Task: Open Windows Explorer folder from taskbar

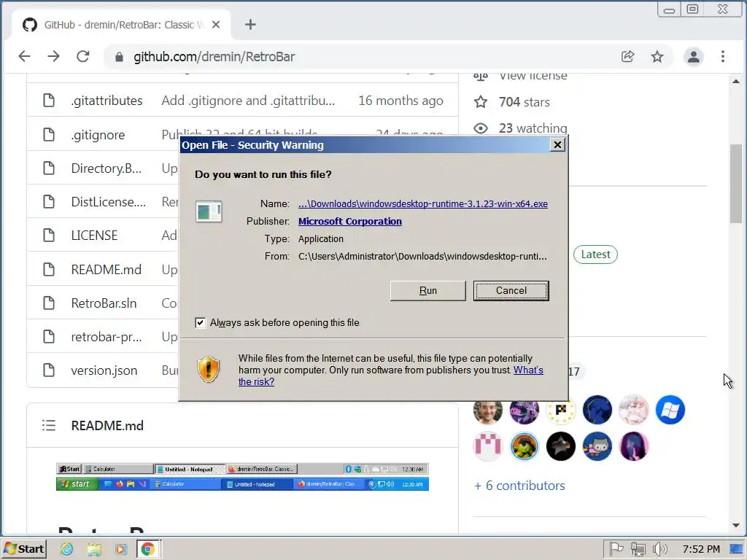Action: (x=94, y=549)
